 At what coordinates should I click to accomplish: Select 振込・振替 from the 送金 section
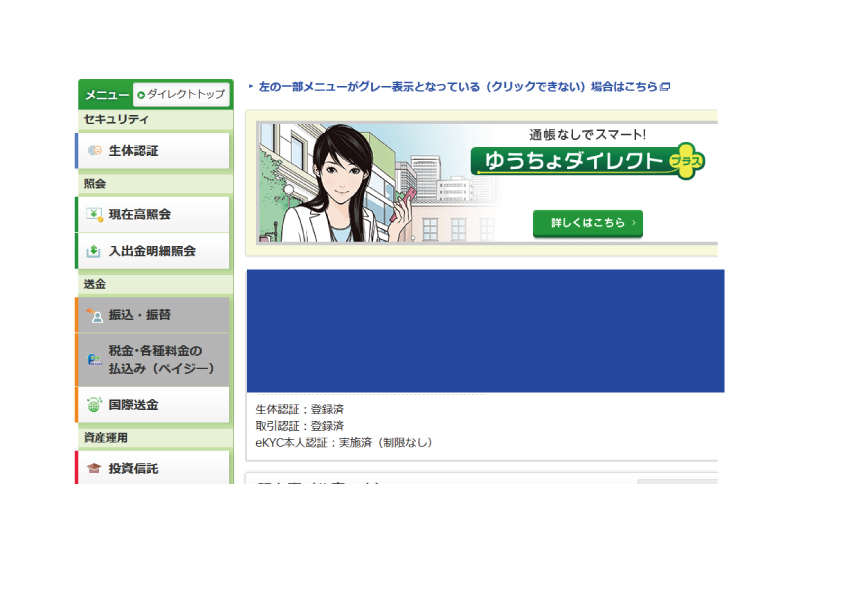click(x=138, y=315)
